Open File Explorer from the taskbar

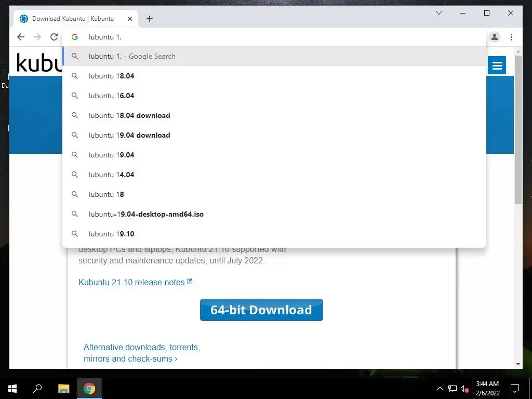[x=63, y=389]
